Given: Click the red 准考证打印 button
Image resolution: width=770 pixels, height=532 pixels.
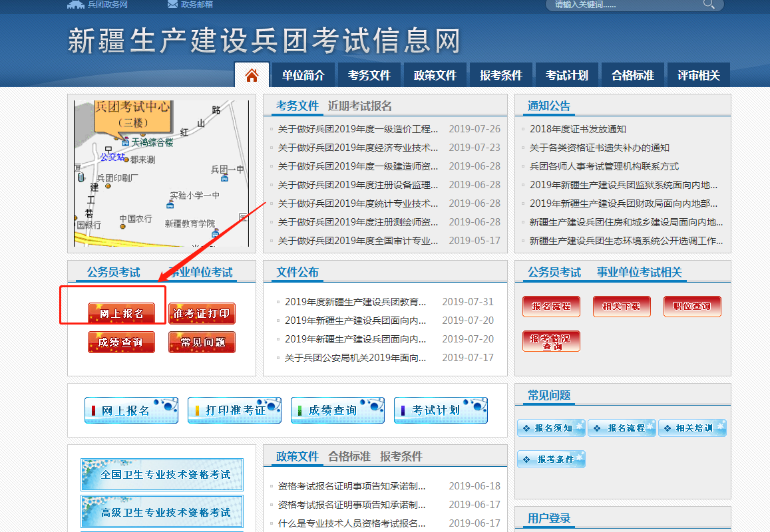Looking at the screenshot, I should coord(202,314).
